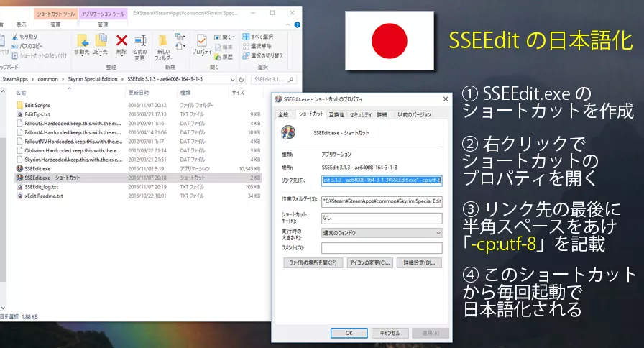Image resolution: width=644 pixels, height=348 pixels.
Task: Click the Edit Scripts folder icon
Action: 19,105
